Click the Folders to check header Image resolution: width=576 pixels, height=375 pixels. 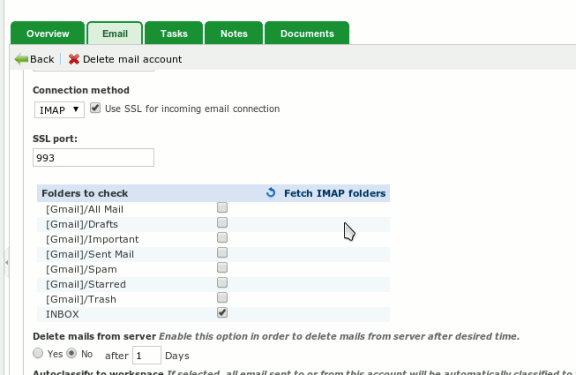click(84, 193)
